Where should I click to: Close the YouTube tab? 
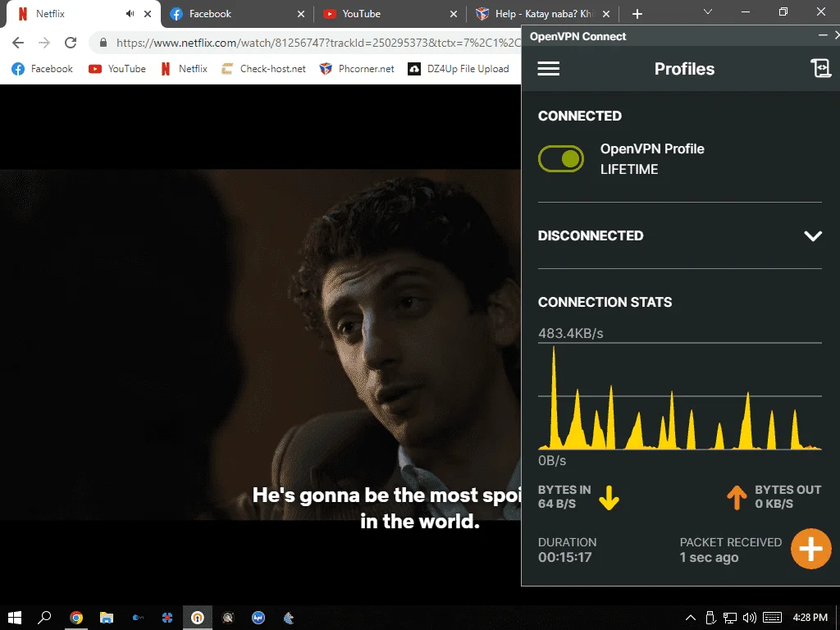(453, 14)
